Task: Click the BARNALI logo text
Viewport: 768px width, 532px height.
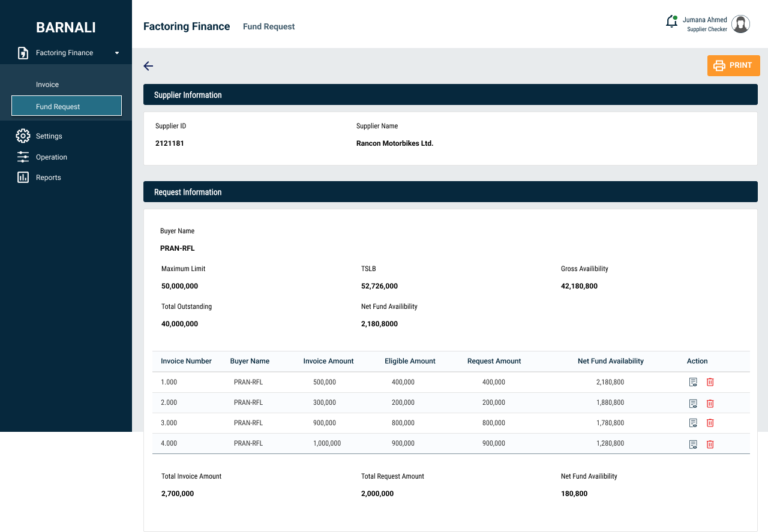Action: click(x=66, y=28)
